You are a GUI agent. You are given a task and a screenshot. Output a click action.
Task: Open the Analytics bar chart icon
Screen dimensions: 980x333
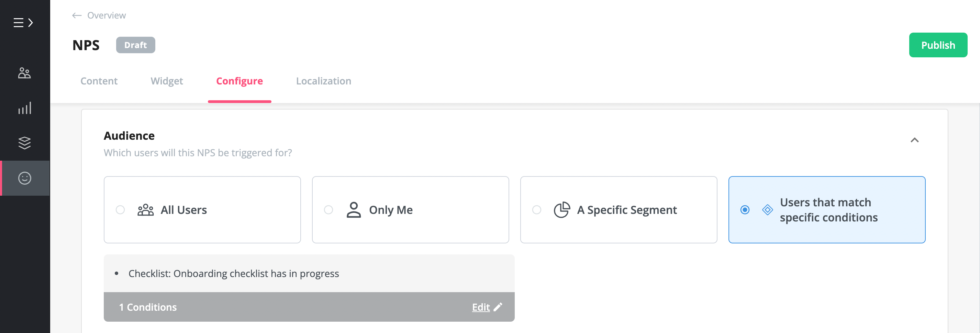click(24, 108)
